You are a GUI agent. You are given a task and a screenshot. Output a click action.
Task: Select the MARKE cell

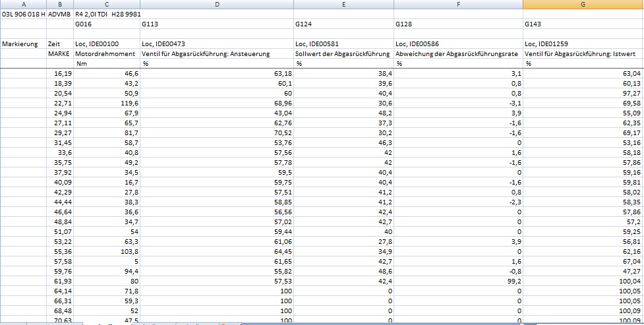click(x=59, y=53)
